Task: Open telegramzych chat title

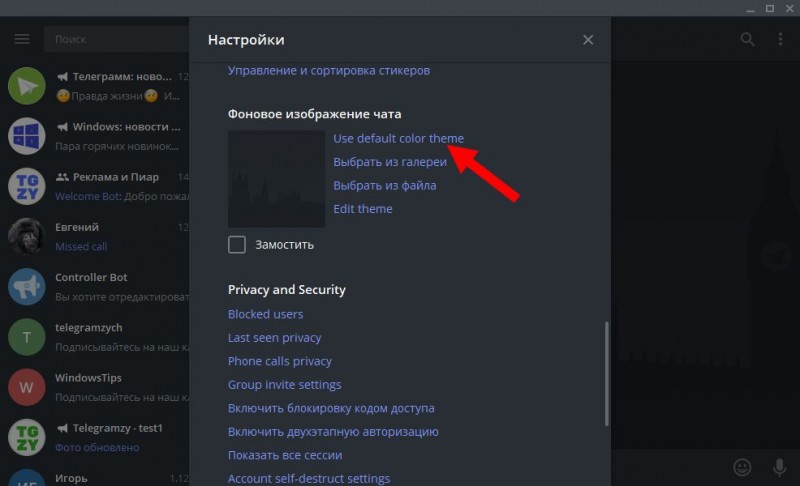Action: (89, 327)
